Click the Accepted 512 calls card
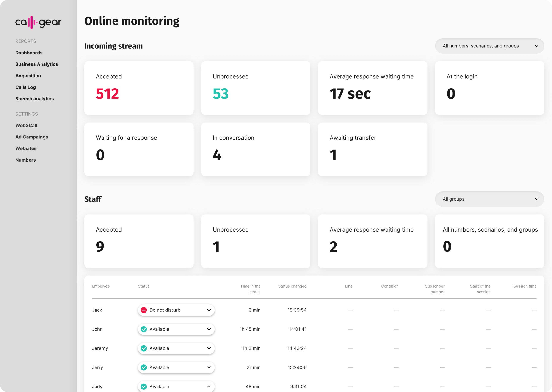The height and width of the screenshot is (392, 552). tap(139, 88)
